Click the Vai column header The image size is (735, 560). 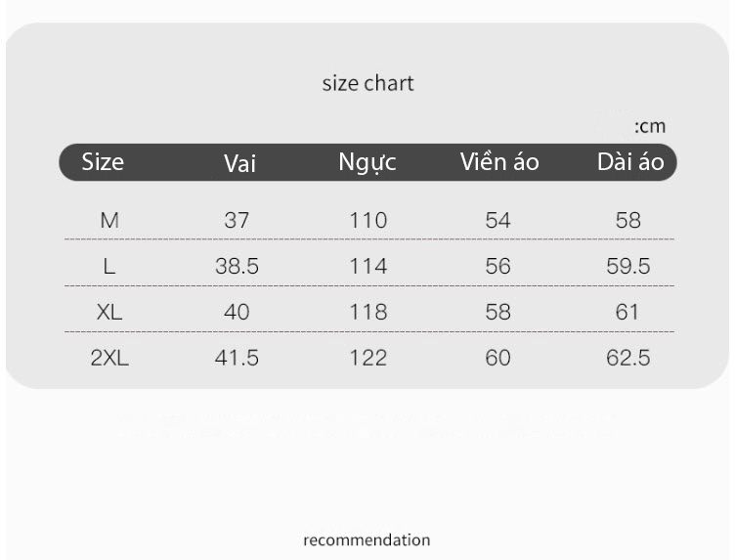pyautogui.click(x=239, y=163)
